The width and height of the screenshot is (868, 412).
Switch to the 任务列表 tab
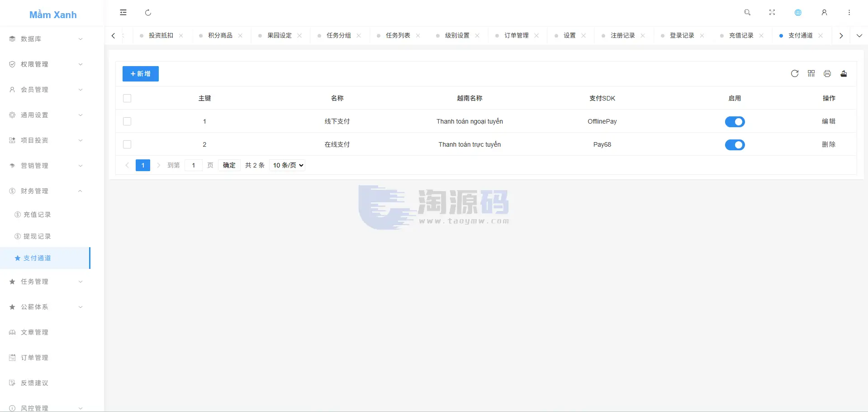(x=398, y=35)
